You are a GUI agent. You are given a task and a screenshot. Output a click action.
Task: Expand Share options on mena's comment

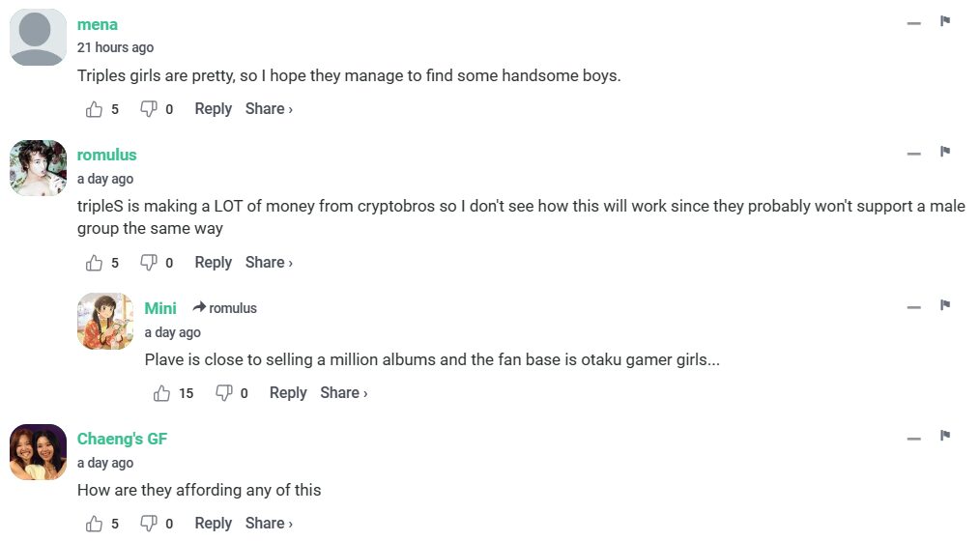click(269, 109)
